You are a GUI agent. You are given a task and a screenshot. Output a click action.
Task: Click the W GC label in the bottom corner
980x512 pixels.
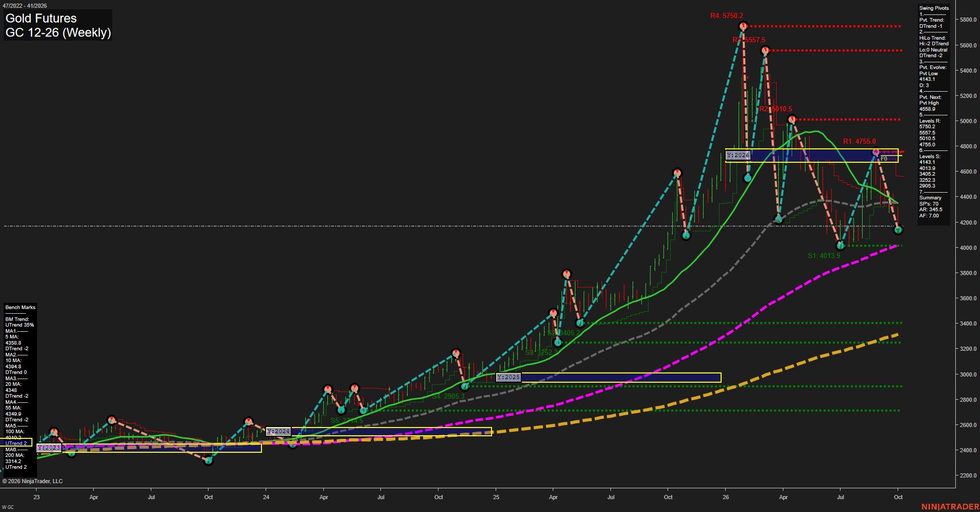coord(8,507)
